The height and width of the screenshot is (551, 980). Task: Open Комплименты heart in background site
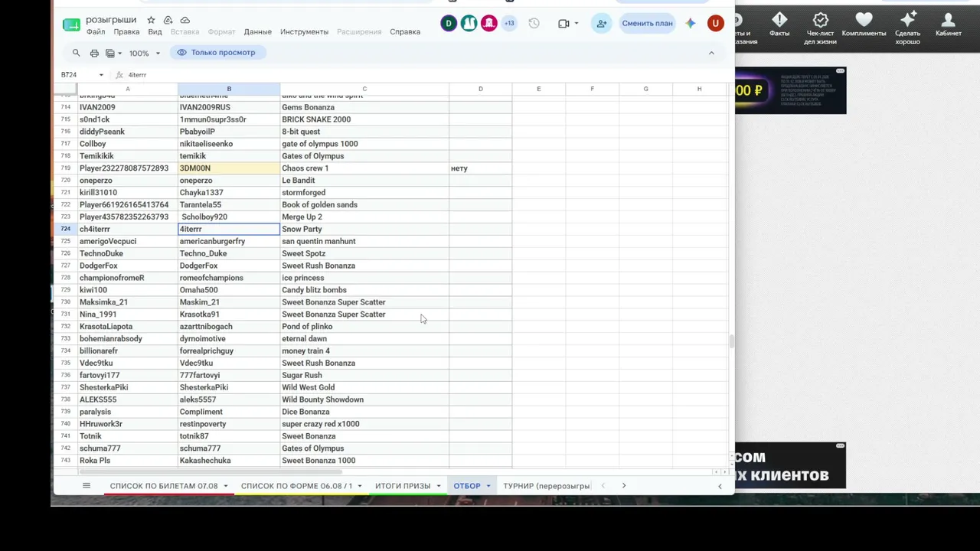coord(864,24)
